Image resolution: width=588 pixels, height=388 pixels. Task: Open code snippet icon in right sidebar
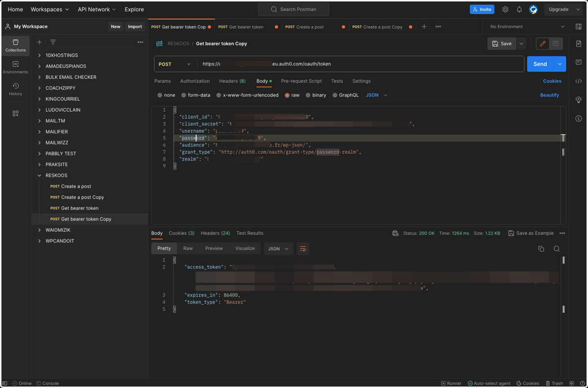tap(579, 81)
